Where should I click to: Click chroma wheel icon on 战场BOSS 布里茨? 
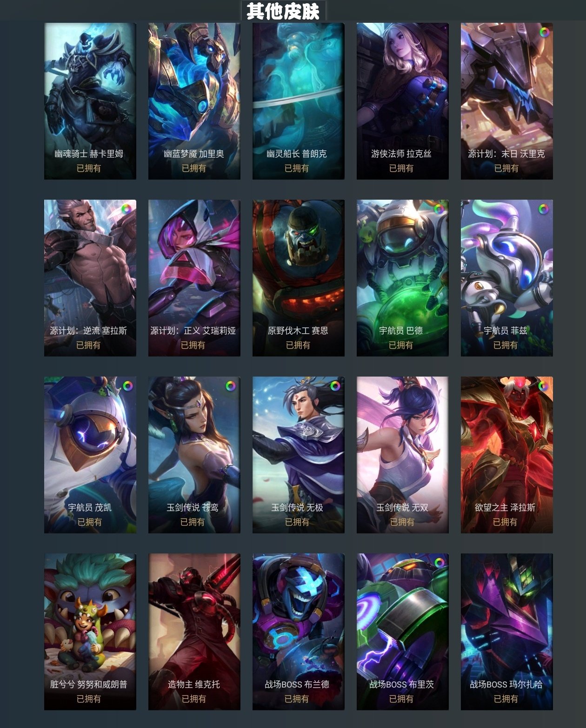[439, 563]
